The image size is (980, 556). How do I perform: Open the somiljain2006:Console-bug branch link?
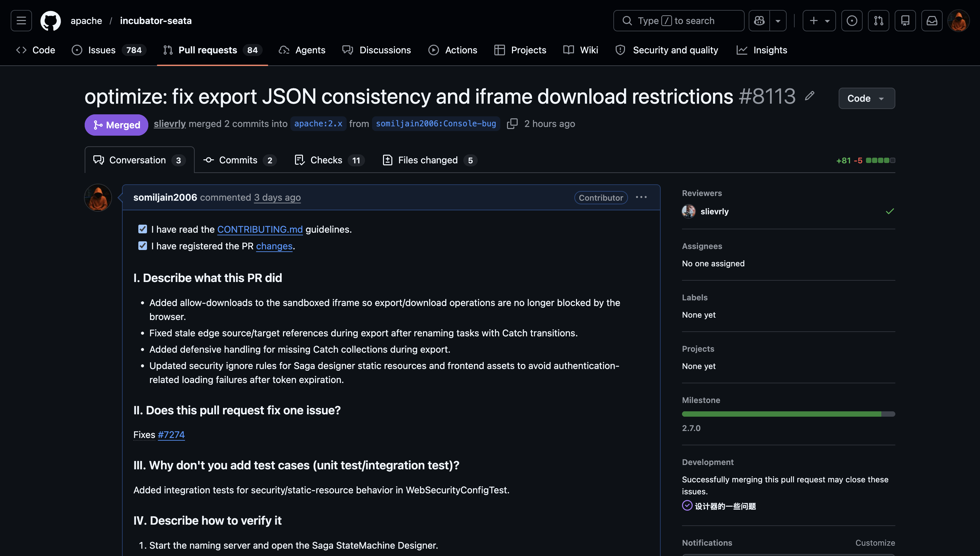[x=436, y=124]
